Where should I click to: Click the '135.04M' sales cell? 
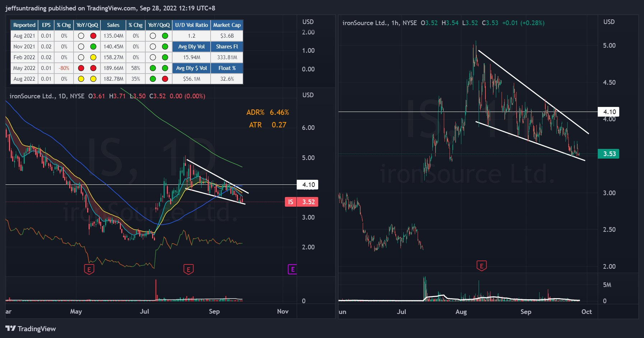(113, 36)
